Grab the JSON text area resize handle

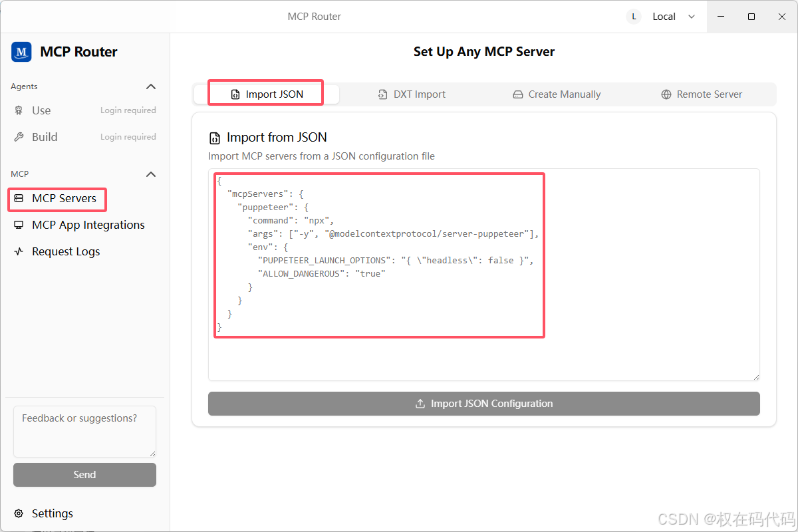tap(755, 376)
